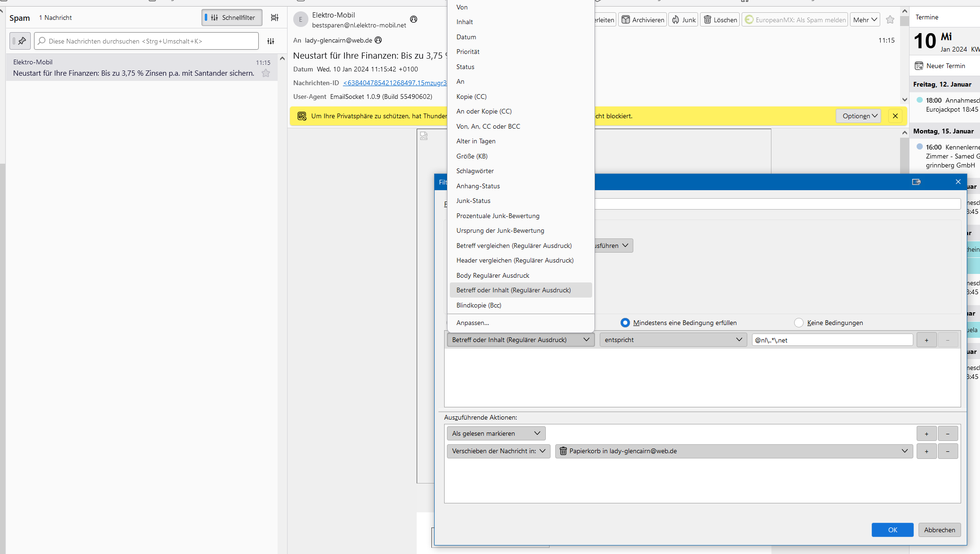Select 'Keine Bedingungen' radio button
This screenshot has width=980, height=554.
coord(799,323)
